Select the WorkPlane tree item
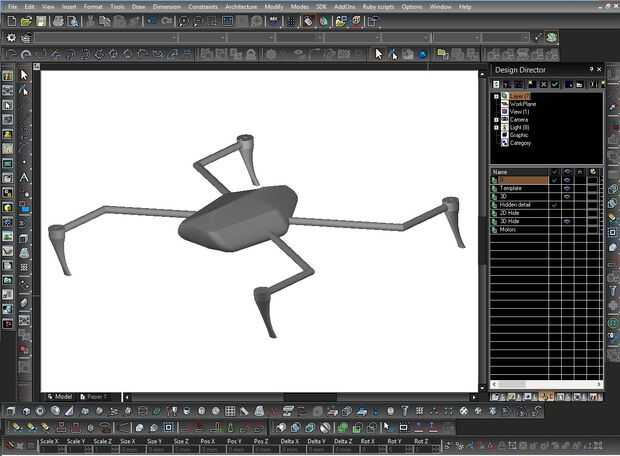The width and height of the screenshot is (620, 456). (x=523, y=104)
